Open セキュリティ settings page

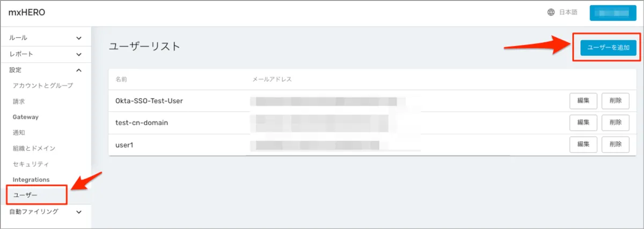pos(31,163)
